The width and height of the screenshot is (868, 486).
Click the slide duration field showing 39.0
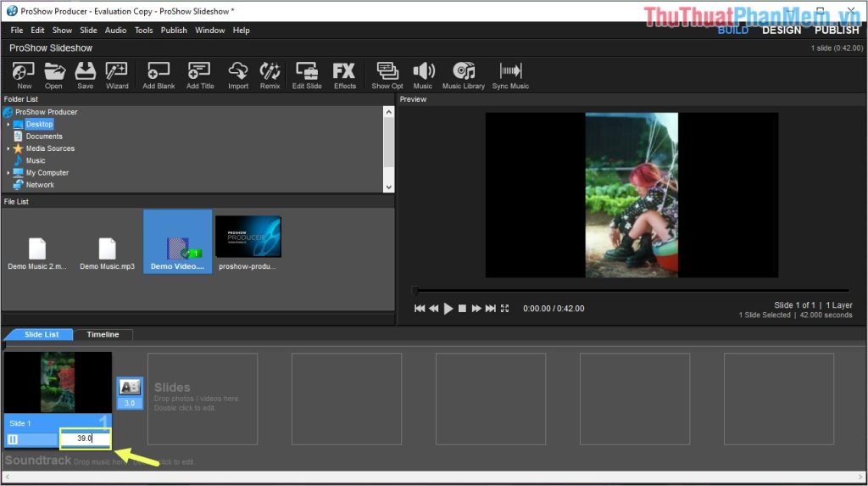pos(85,439)
